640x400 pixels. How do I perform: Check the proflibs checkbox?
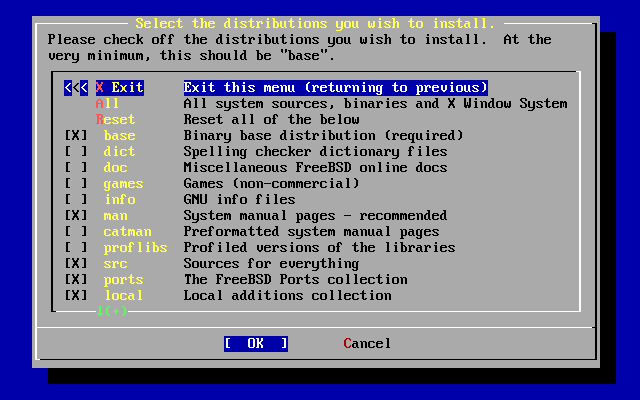[x=76, y=247]
